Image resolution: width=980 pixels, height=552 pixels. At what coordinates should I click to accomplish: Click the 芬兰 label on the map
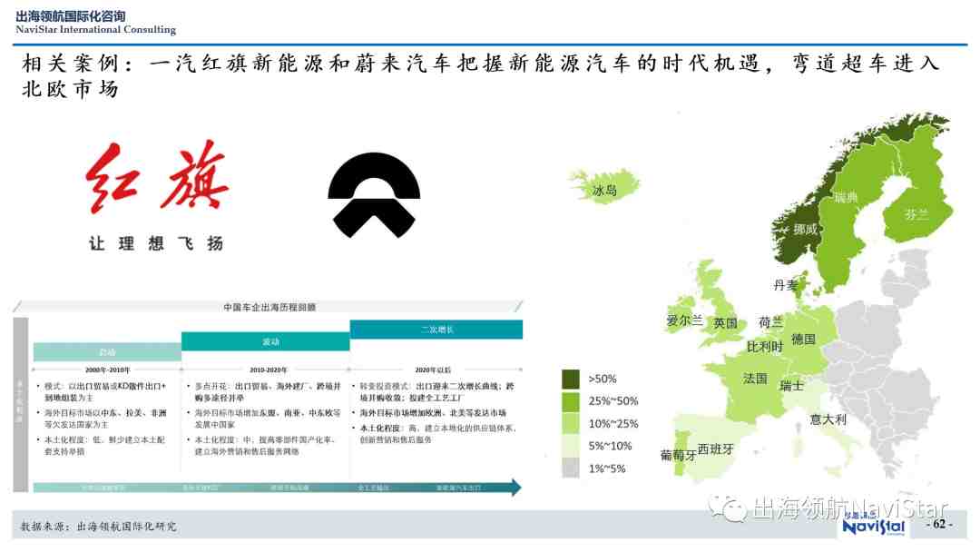tap(916, 214)
